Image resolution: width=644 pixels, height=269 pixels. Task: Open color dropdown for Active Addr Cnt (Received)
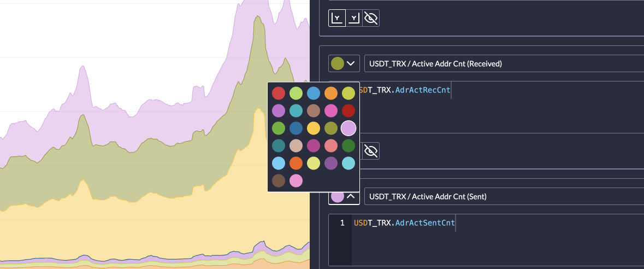click(x=344, y=63)
